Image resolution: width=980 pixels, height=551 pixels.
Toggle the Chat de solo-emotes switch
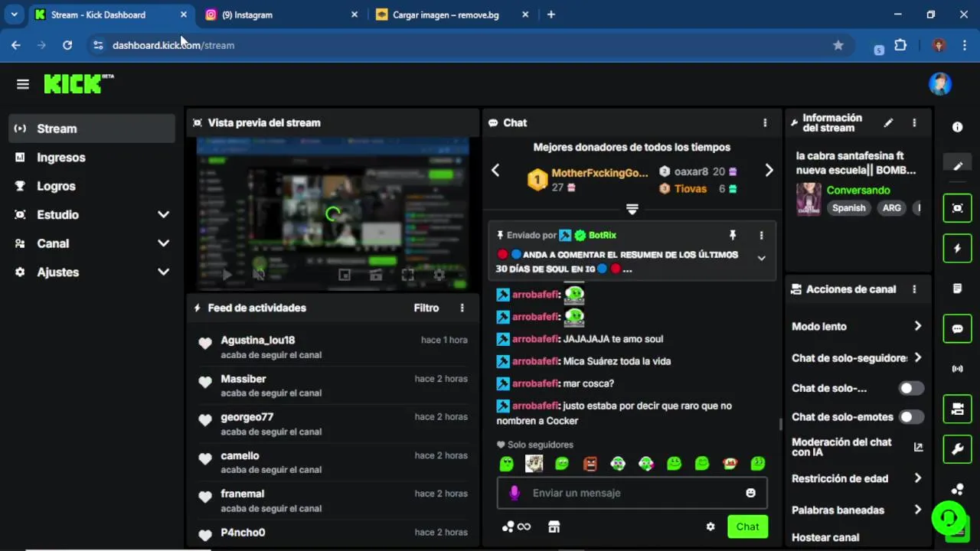click(x=911, y=417)
